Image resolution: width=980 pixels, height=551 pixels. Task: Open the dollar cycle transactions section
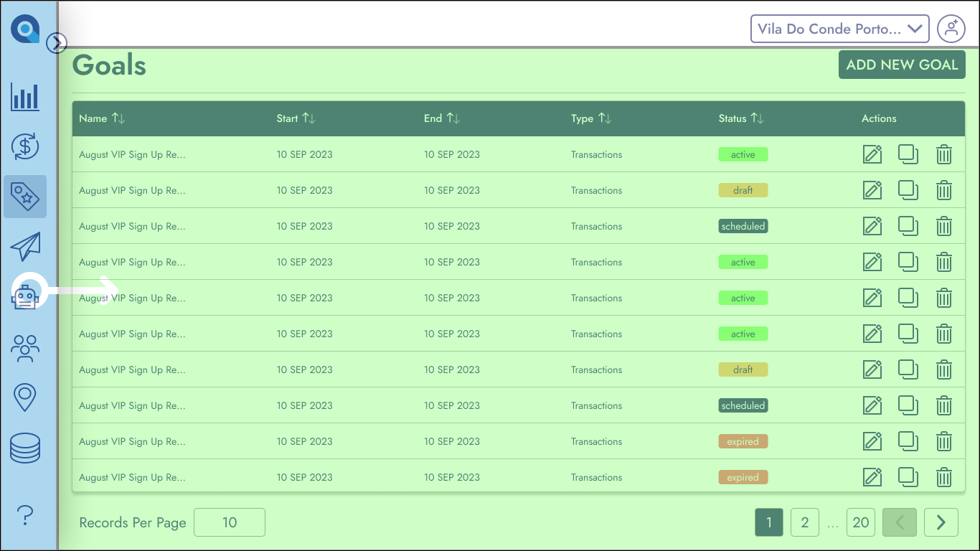(x=25, y=147)
